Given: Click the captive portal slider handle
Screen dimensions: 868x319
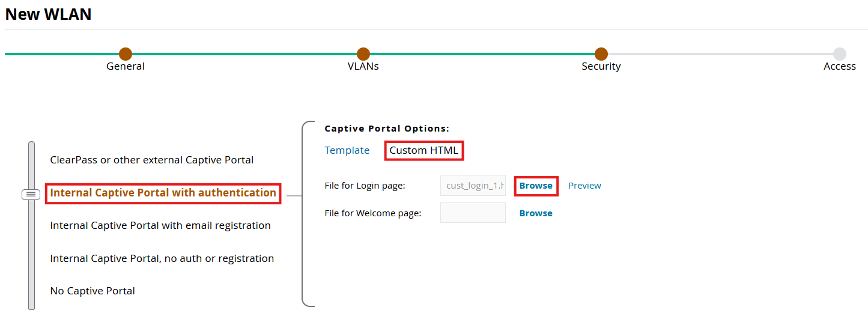Looking at the screenshot, I should tap(31, 194).
